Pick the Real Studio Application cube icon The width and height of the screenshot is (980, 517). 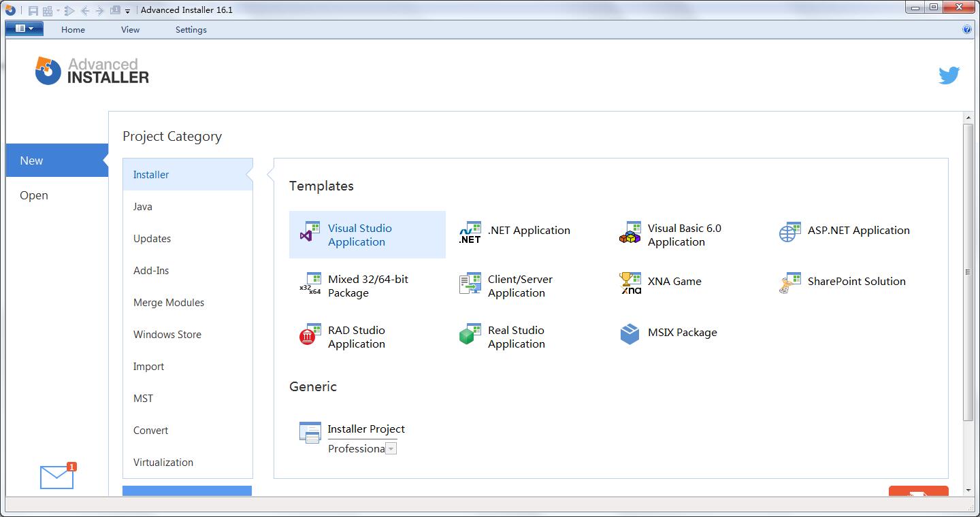coord(470,334)
